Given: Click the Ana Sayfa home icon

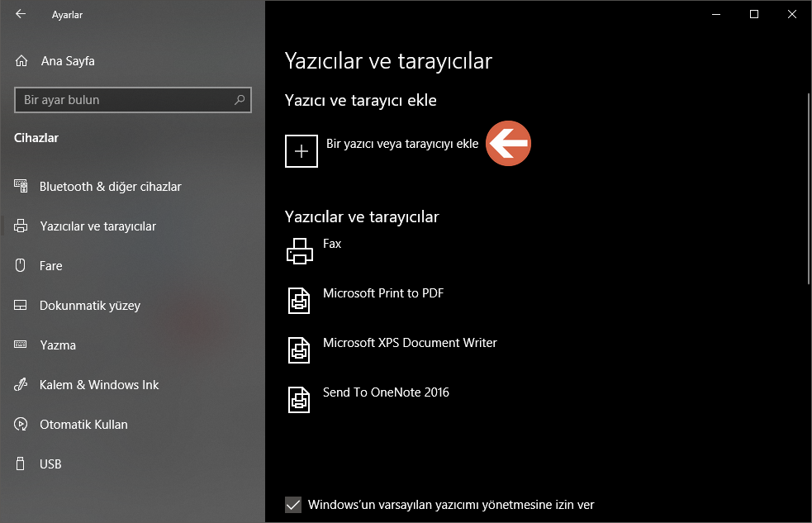Looking at the screenshot, I should [x=20, y=60].
